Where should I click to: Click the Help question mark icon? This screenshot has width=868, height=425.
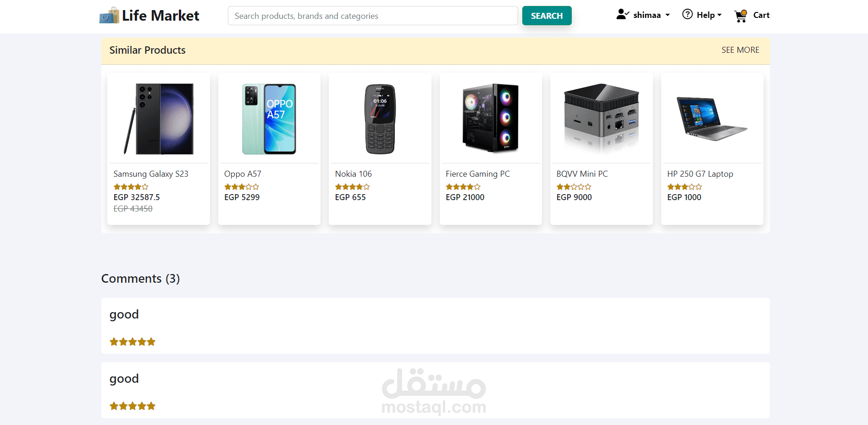[687, 14]
